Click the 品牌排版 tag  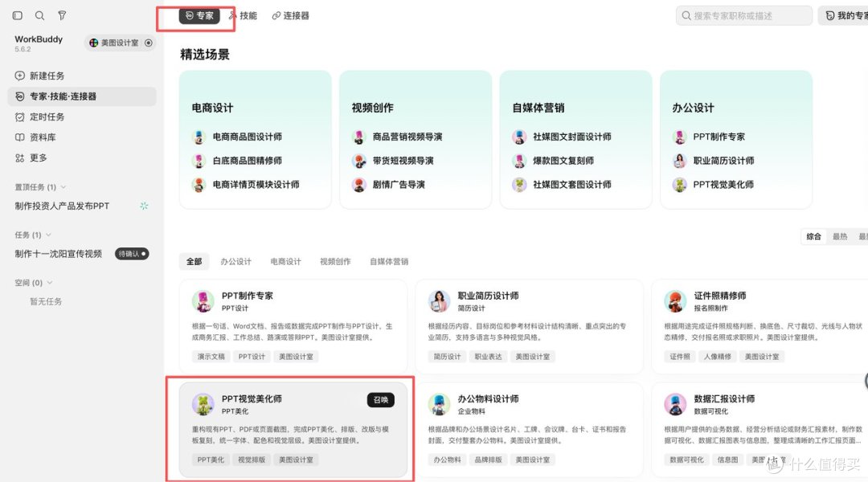pyautogui.click(x=489, y=460)
